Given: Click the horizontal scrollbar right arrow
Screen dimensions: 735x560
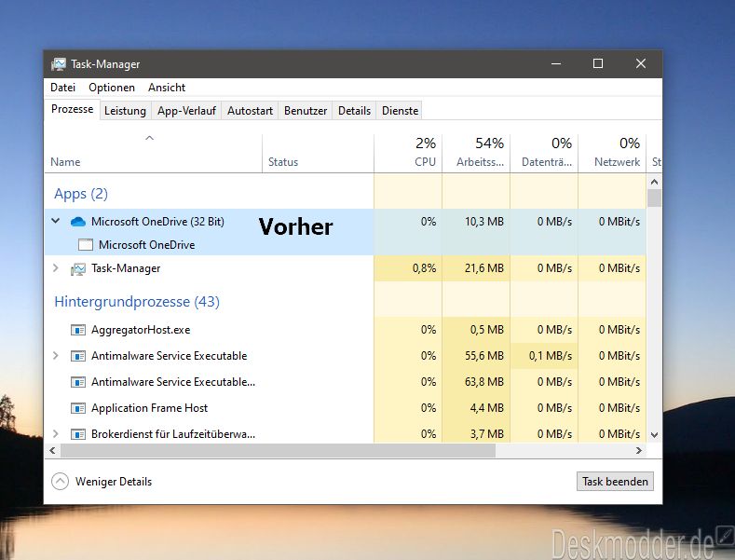Looking at the screenshot, I should click(x=638, y=450).
